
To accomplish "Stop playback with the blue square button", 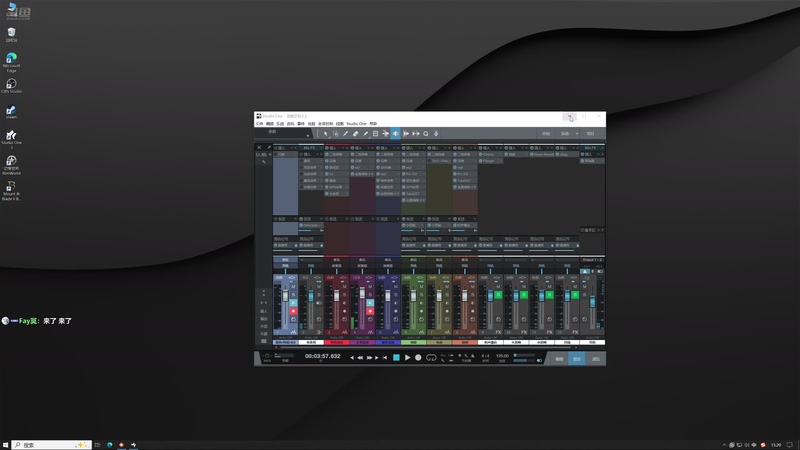I will [396, 358].
